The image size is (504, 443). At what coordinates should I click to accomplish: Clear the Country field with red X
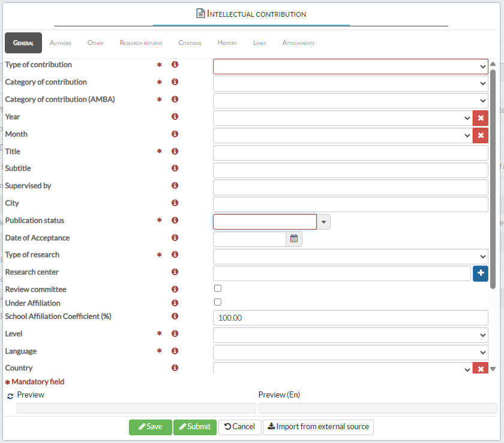click(480, 368)
